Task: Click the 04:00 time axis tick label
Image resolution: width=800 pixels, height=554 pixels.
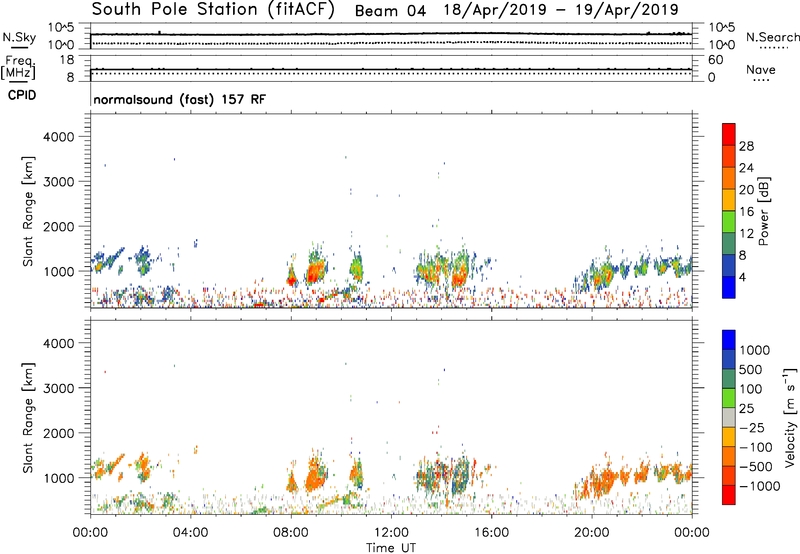Action: (191, 533)
